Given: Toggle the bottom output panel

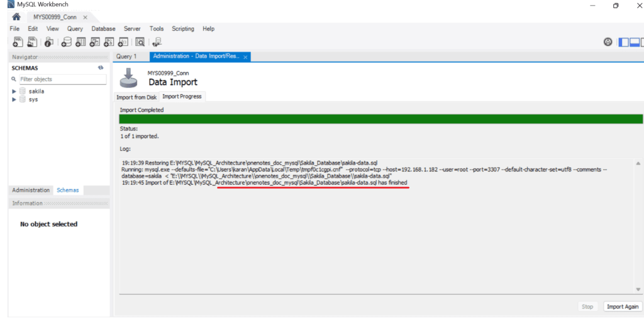Looking at the screenshot, I should coord(635,42).
